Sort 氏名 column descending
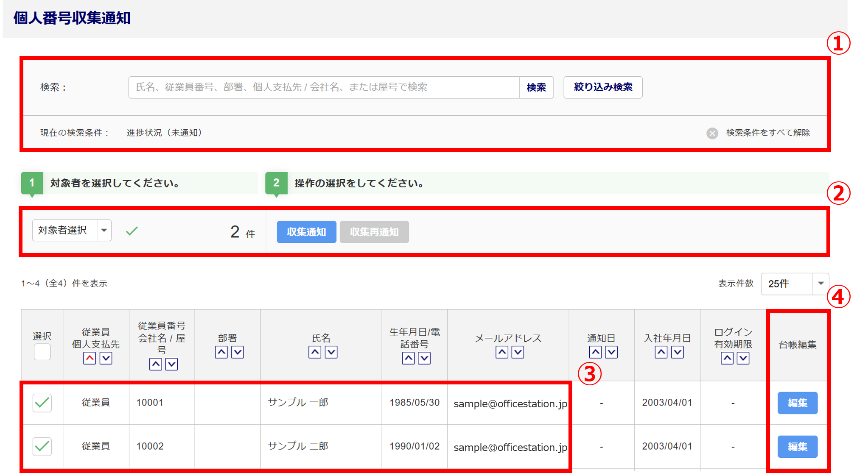 331,352
